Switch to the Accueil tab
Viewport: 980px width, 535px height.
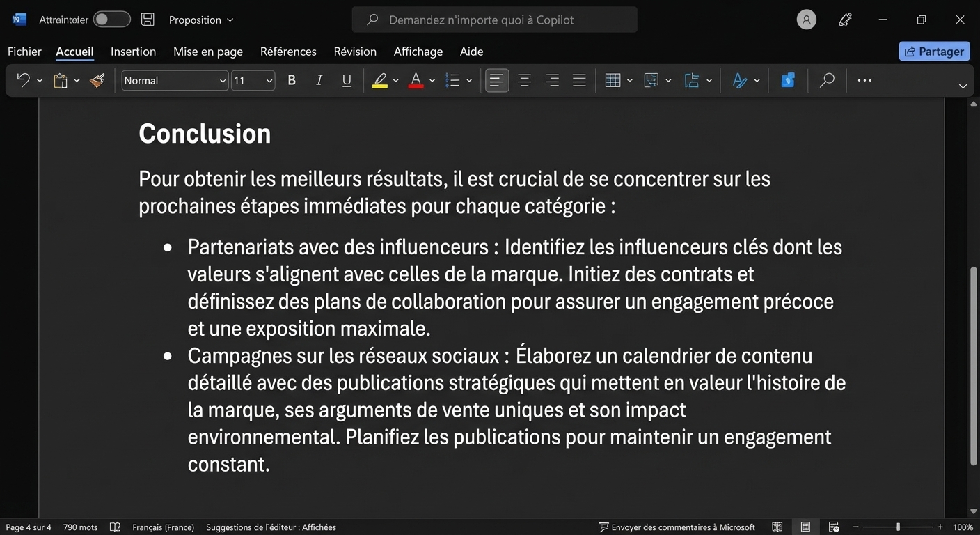point(74,52)
